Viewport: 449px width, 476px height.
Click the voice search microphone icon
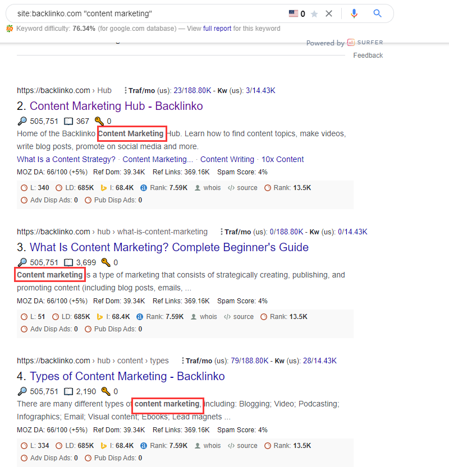click(354, 13)
